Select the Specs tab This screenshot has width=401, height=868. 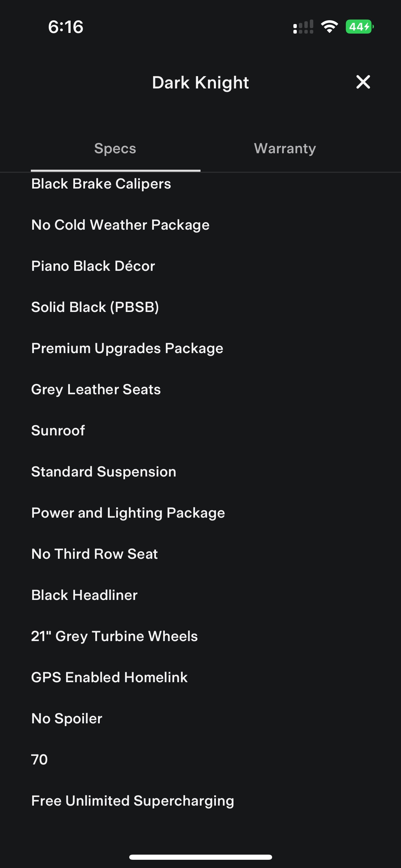pos(115,148)
